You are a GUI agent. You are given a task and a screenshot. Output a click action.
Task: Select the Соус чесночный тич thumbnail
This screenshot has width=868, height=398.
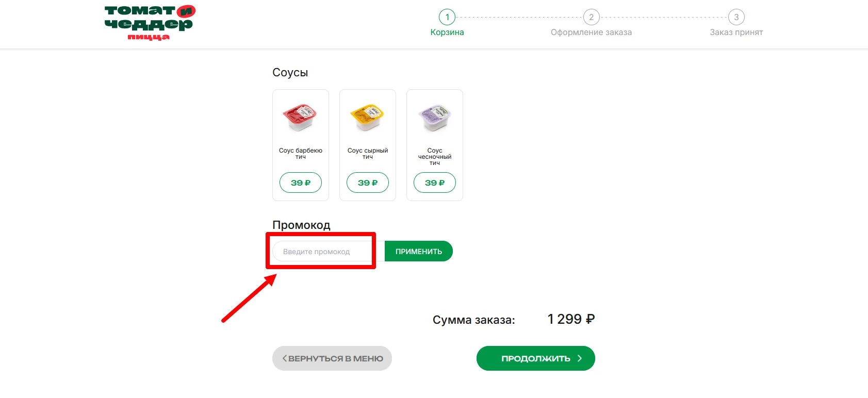click(434, 118)
